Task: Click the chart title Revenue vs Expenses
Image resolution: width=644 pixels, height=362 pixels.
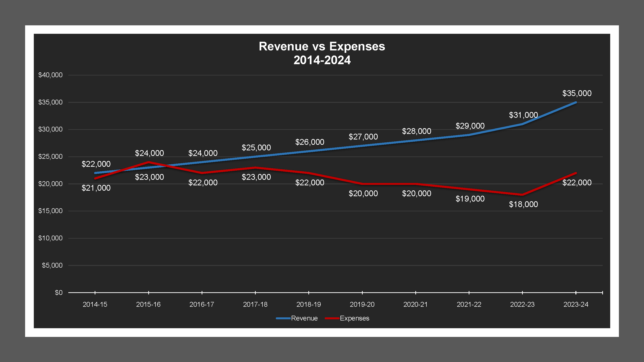Action: (x=322, y=53)
